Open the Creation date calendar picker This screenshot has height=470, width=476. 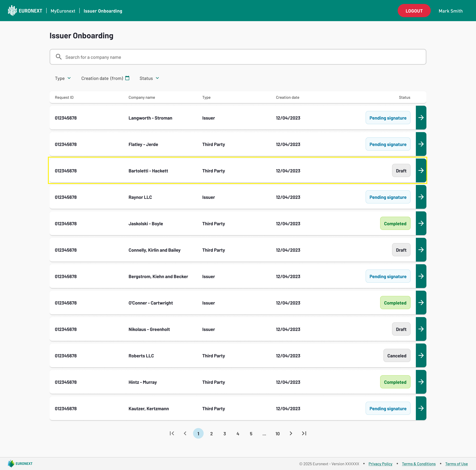coord(127,78)
